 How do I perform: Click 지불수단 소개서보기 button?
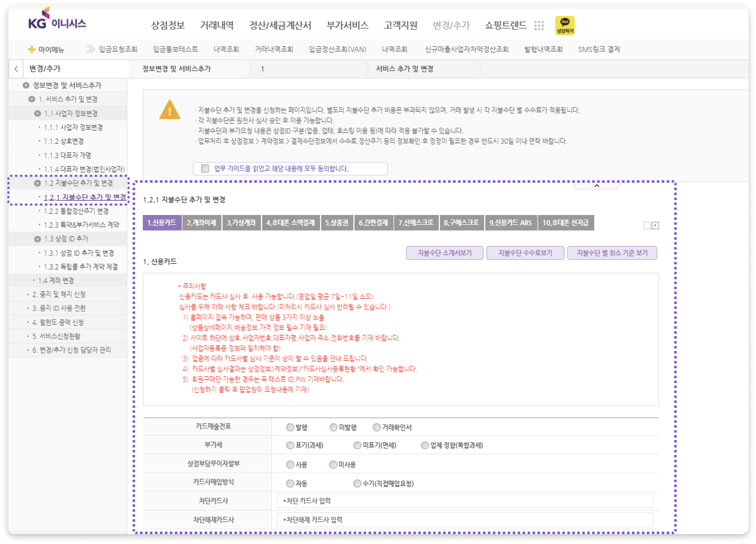(444, 252)
